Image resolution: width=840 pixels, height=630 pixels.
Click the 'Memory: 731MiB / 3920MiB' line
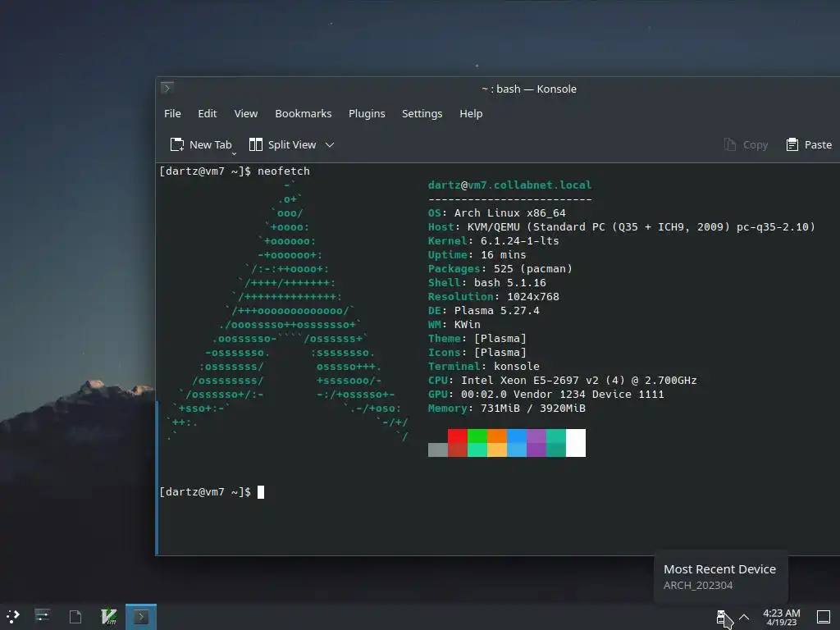507,408
